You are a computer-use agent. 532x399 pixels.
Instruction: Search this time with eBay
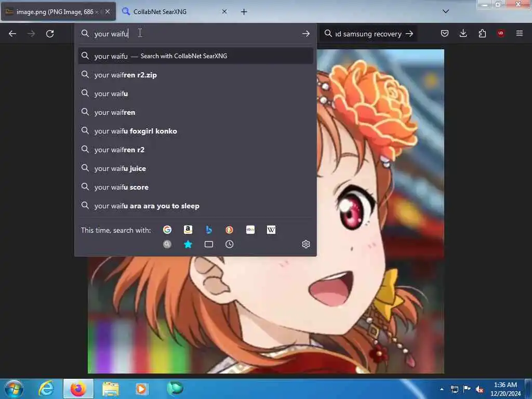(x=250, y=230)
